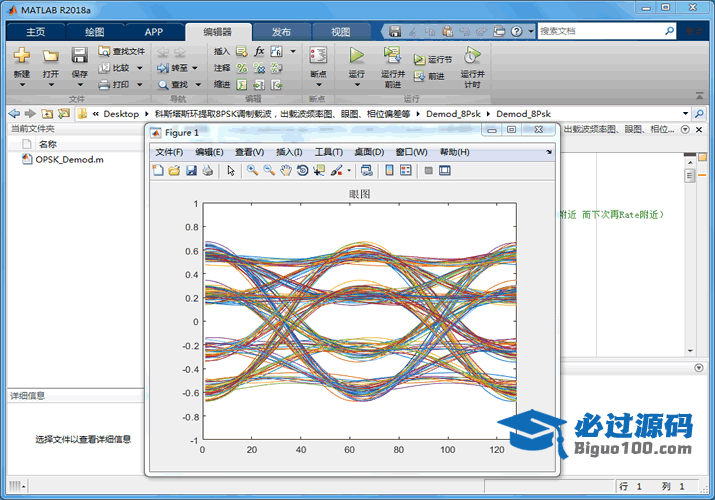This screenshot has height=500, width=715.
Task: Open Tools 工具(T) menu in Figure 1
Action: coord(329,152)
